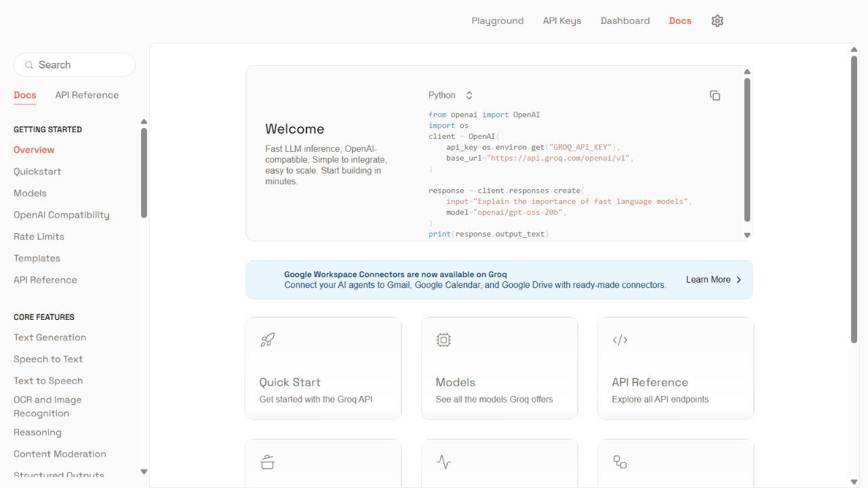
Task: Click the 'print(response.output_text)' code line
Action: point(488,234)
